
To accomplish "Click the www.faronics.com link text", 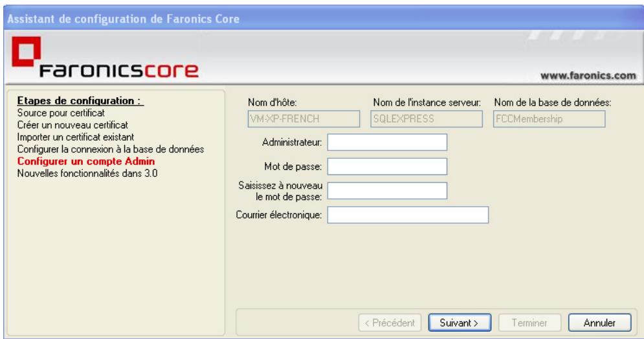I will [588, 76].
